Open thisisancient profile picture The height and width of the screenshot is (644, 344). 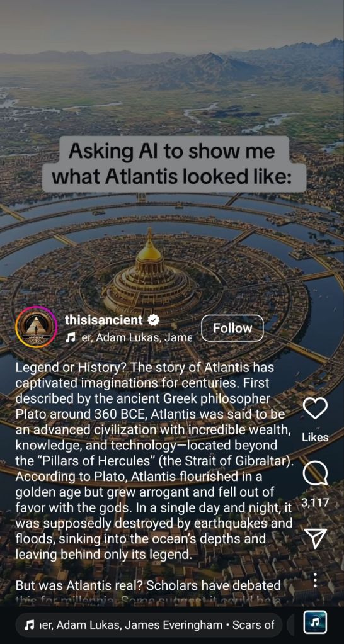click(x=36, y=327)
